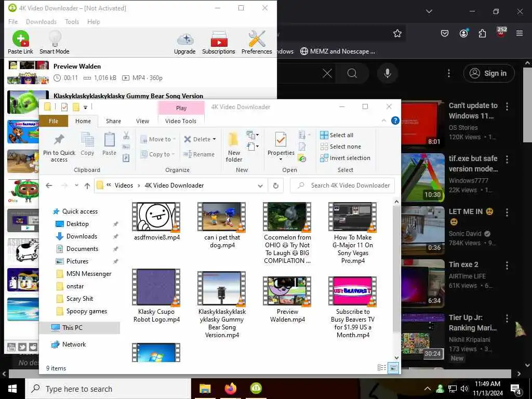The width and height of the screenshot is (532, 399).
Task: Open recent locations dropdown arrow
Action: coord(77,185)
